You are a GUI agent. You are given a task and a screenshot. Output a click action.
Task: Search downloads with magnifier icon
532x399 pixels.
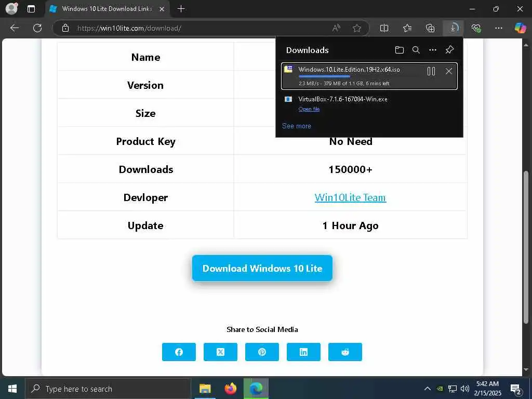pos(416,50)
